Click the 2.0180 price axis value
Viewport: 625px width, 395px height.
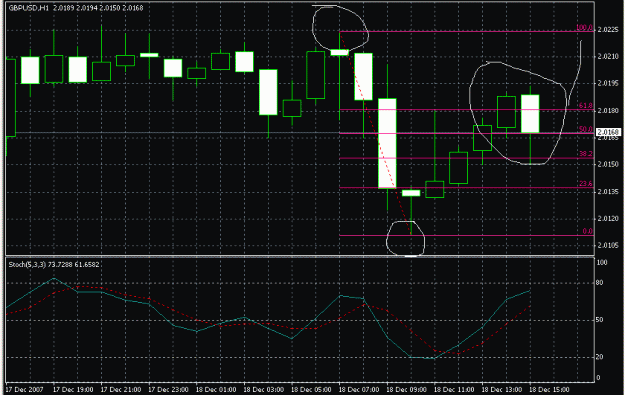pyautogui.click(x=608, y=110)
